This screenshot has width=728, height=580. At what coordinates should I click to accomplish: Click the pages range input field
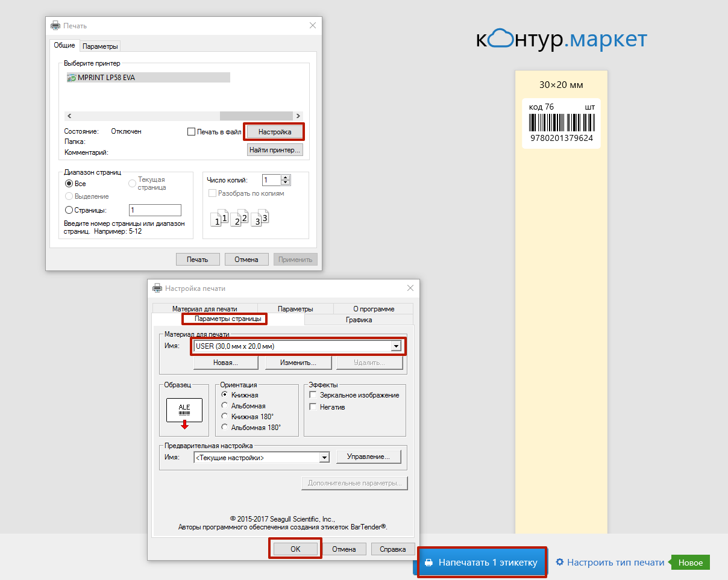[155, 210]
